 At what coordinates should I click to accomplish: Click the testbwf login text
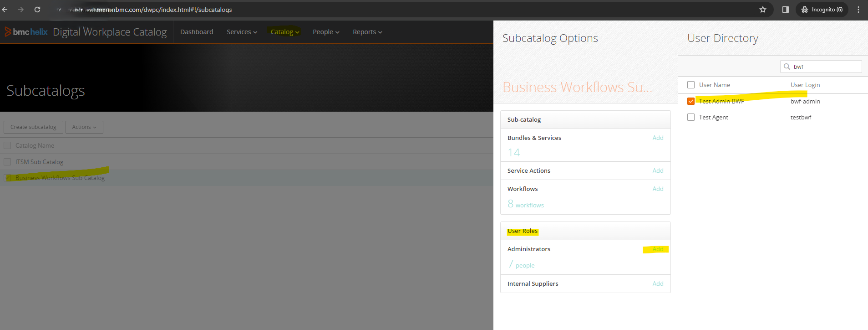(801, 117)
